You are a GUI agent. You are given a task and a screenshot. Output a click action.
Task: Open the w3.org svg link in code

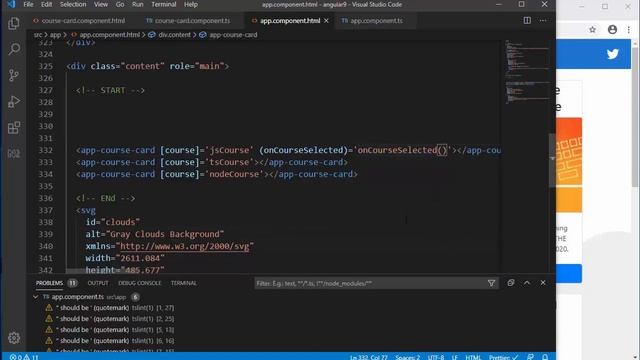[x=184, y=246]
